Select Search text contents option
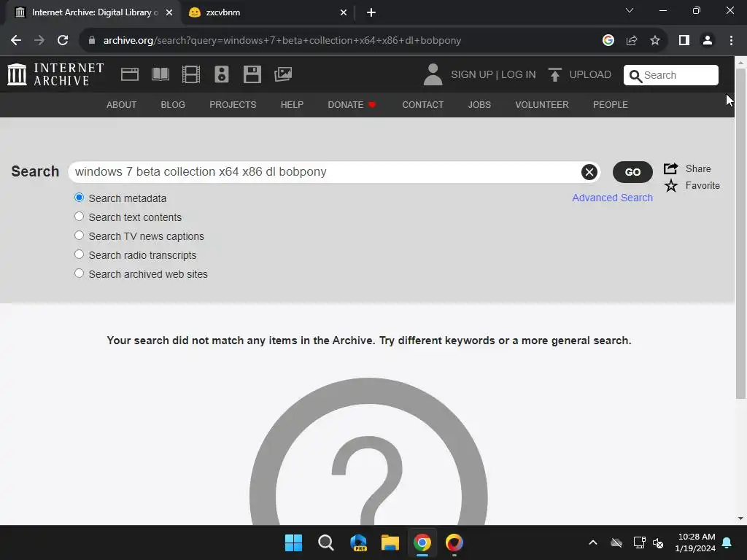Image resolution: width=747 pixels, height=560 pixels. [79, 217]
